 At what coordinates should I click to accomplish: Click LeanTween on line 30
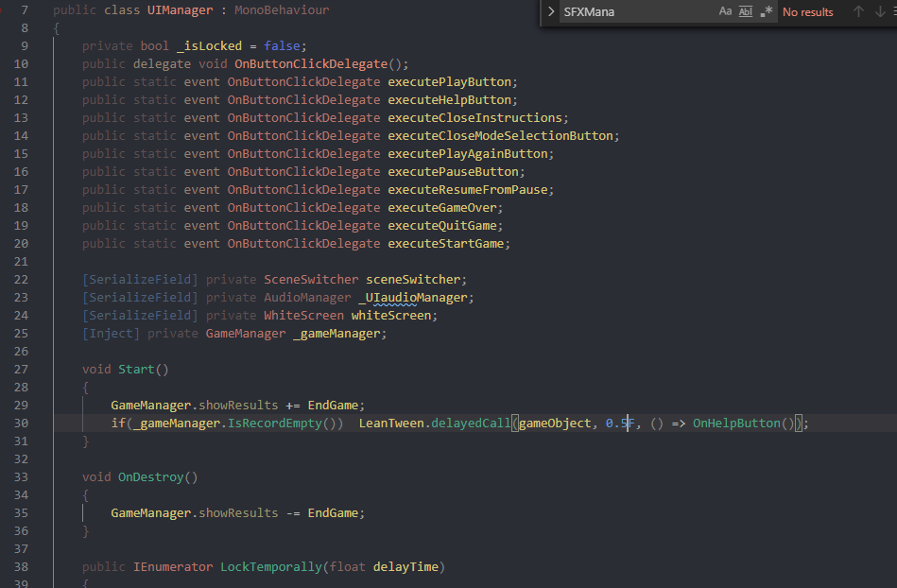pyautogui.click(x=391, y=424)
